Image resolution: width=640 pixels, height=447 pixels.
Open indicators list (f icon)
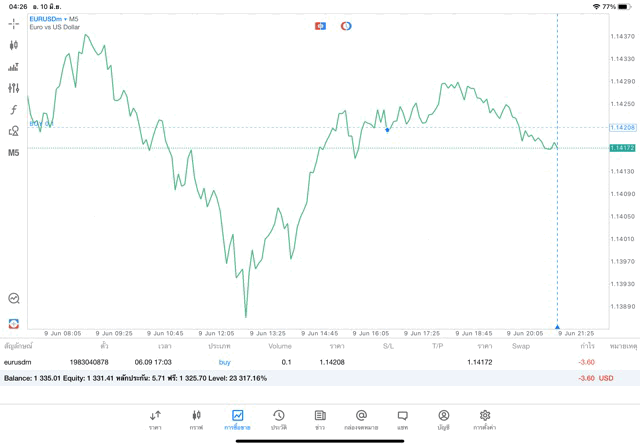click(14, 110)
